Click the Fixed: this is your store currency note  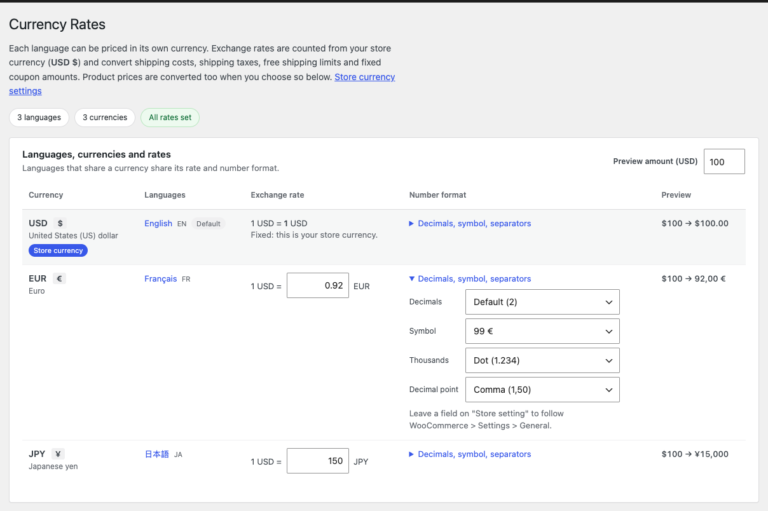[x=314, y=235]
